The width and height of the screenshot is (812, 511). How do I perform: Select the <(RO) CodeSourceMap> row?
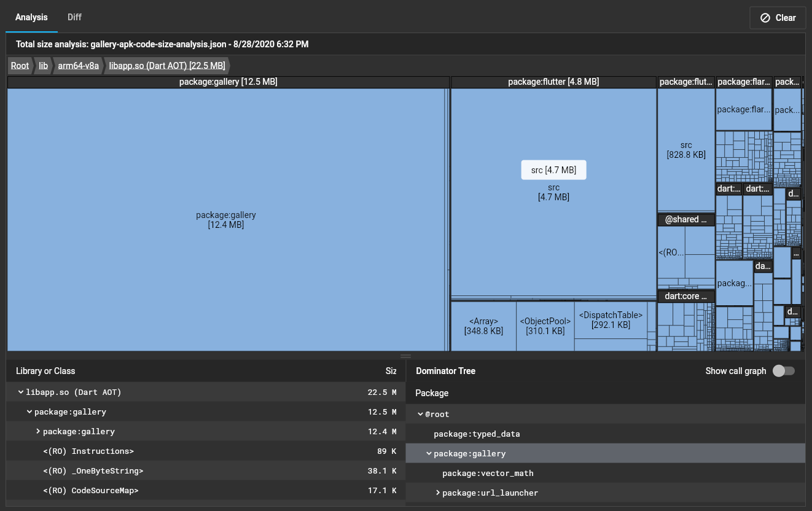[206, 490]
